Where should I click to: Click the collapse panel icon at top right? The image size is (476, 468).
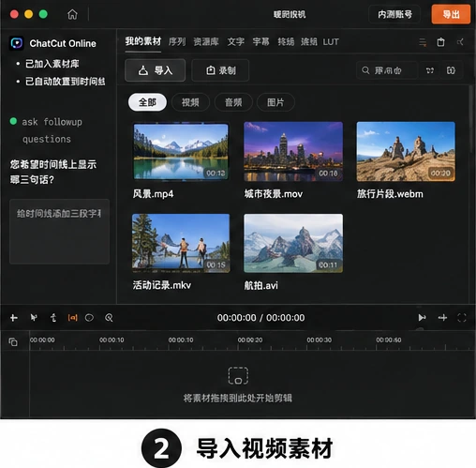point(460,42)
